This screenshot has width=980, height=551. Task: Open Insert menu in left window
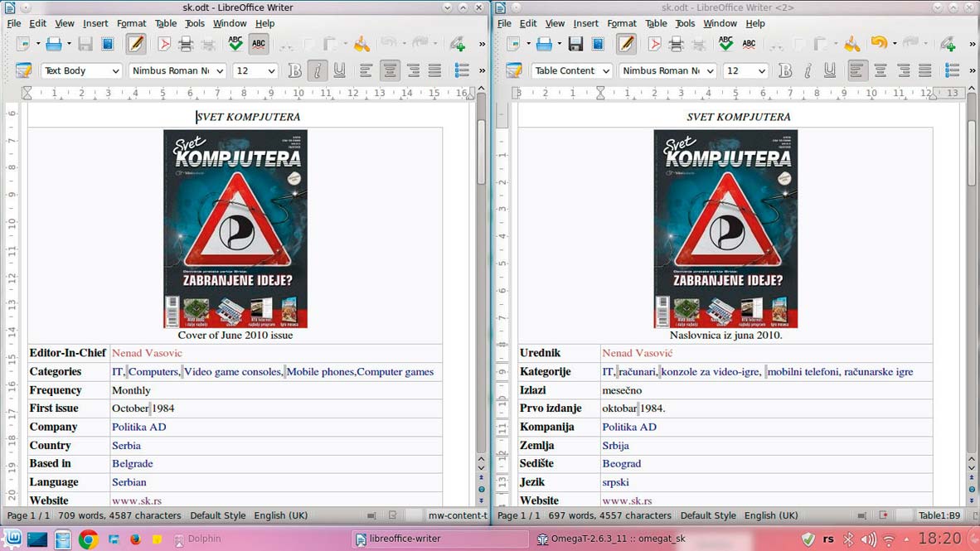(x=95, y=23)
